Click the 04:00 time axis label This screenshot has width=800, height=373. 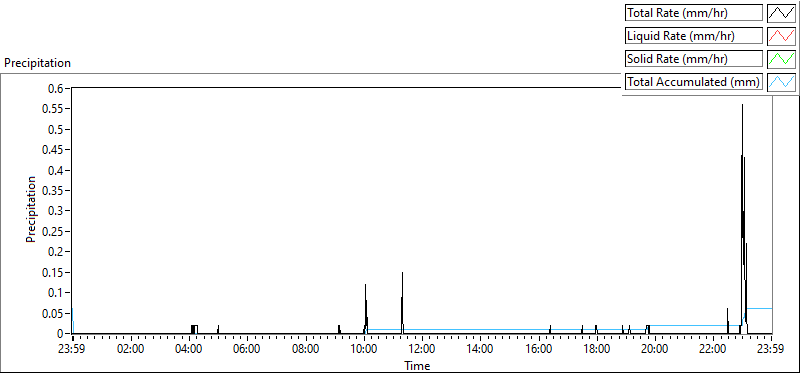pos(189,350)
